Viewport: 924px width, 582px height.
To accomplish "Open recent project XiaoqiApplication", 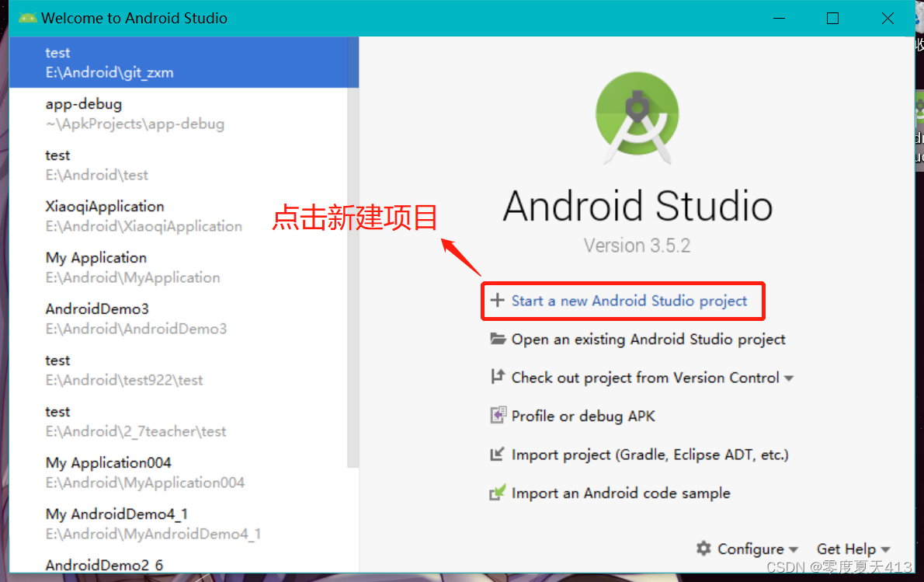I will pyautogui.click(x=178, y=217).
